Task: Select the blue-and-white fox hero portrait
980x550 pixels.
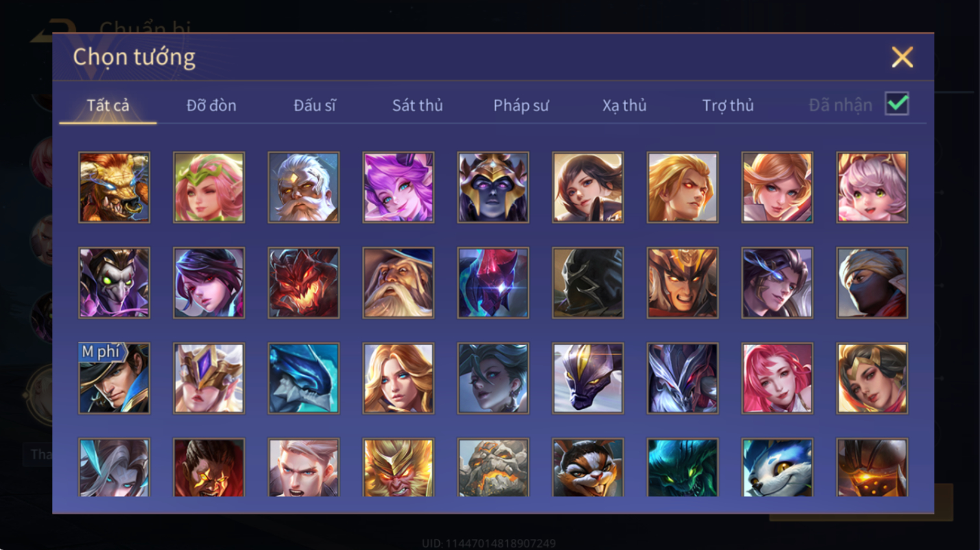Action: point(777,468)
